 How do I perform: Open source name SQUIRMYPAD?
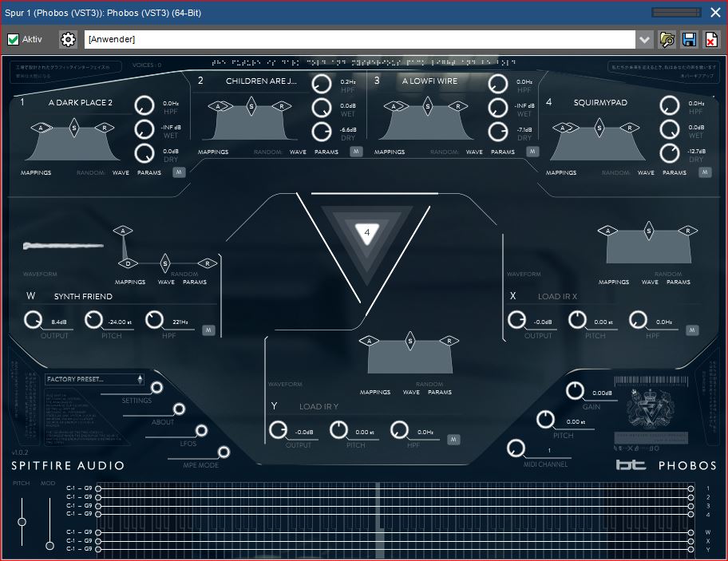(600, 103)
